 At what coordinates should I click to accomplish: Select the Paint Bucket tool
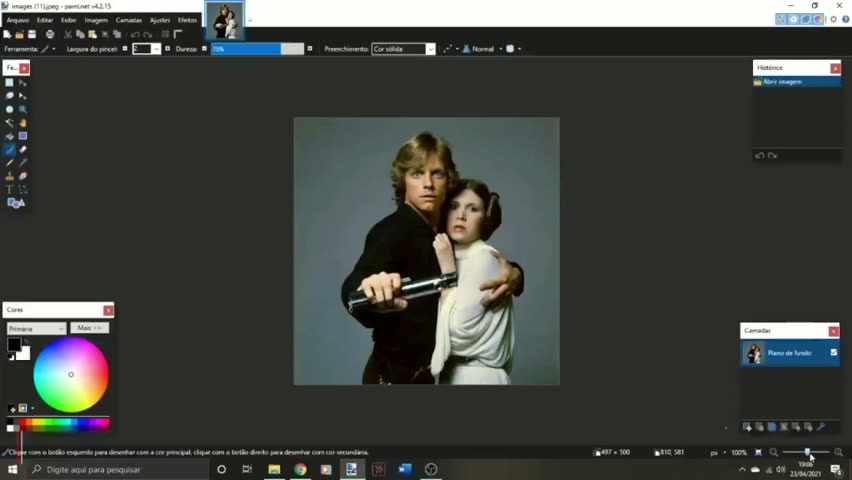[9, 136]
